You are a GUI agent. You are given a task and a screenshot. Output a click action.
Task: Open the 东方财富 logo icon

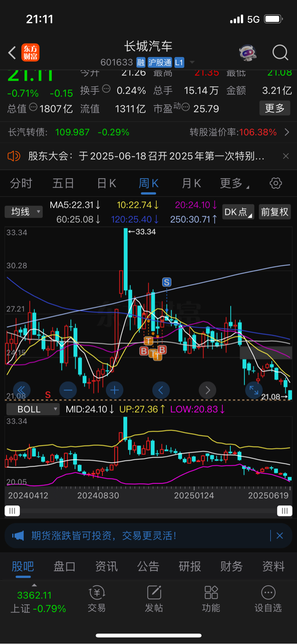pyautogui.click(x=30, y=53)
